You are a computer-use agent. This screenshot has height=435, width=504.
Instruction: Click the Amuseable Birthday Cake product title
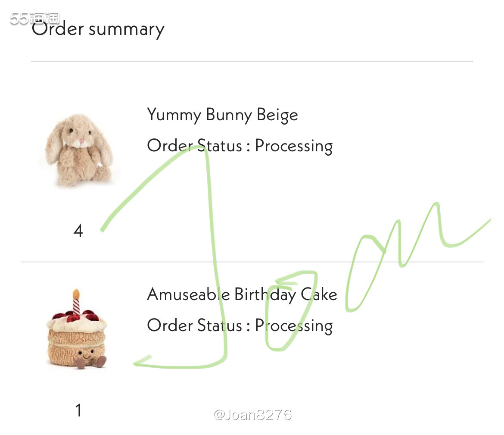[x=242, y=294]
